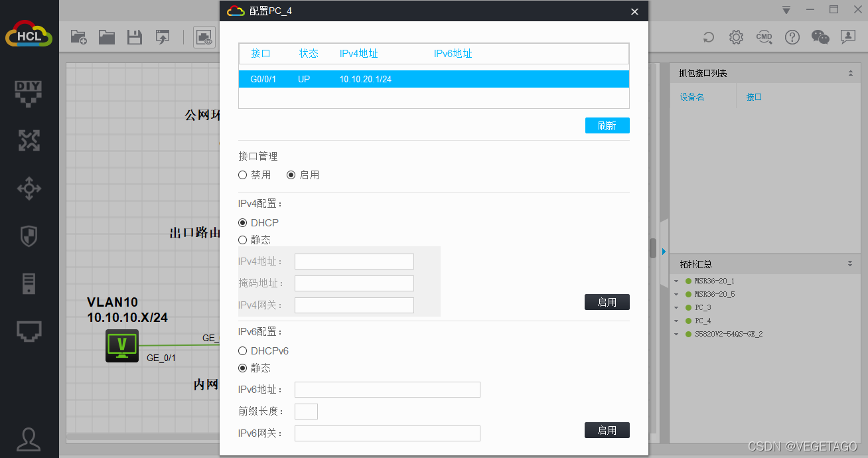
Task: Click the 接口 column header in capture list
Action: [754, 97]
